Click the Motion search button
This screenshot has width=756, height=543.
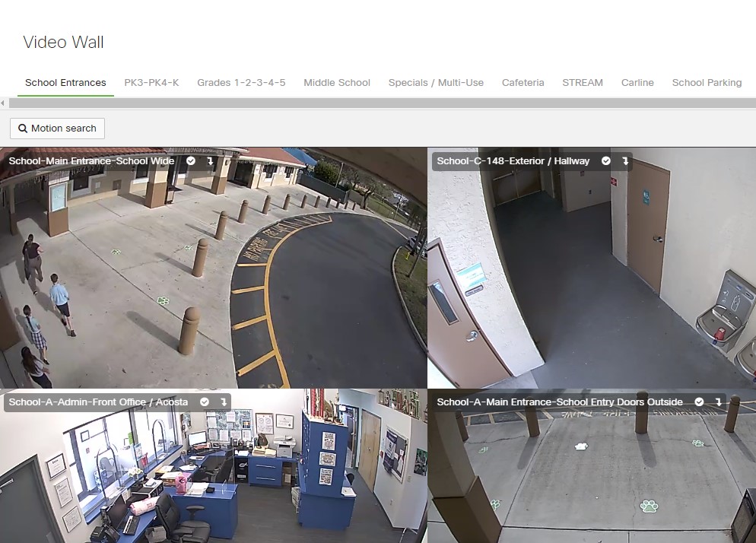tap(56, 128)
